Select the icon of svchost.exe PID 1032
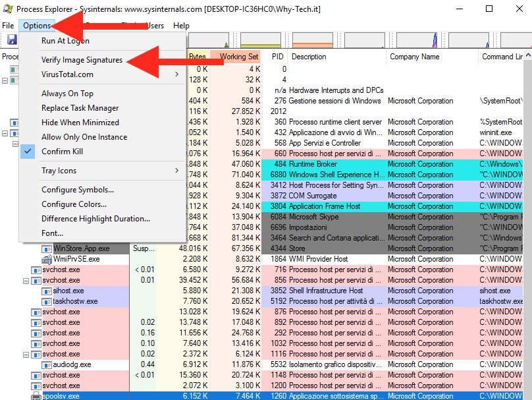 pyautogui.click(x=36, y=343)
